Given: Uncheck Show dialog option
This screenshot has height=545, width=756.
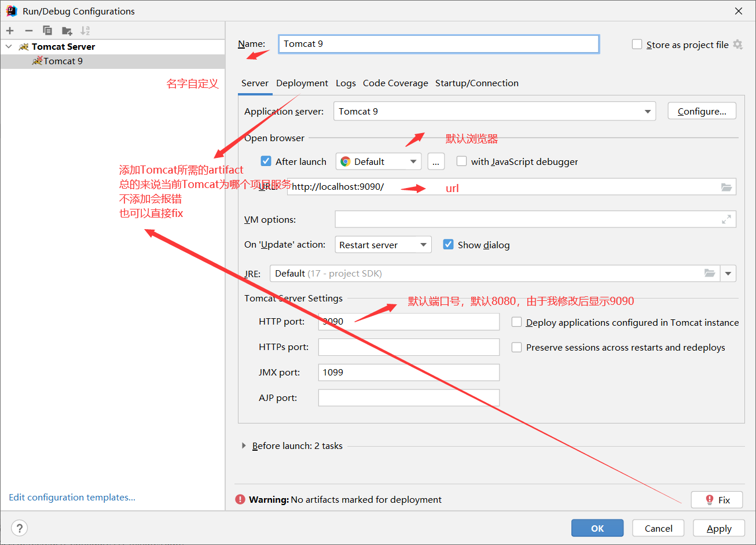Looking at the screenshot, I should click(449, 244).
